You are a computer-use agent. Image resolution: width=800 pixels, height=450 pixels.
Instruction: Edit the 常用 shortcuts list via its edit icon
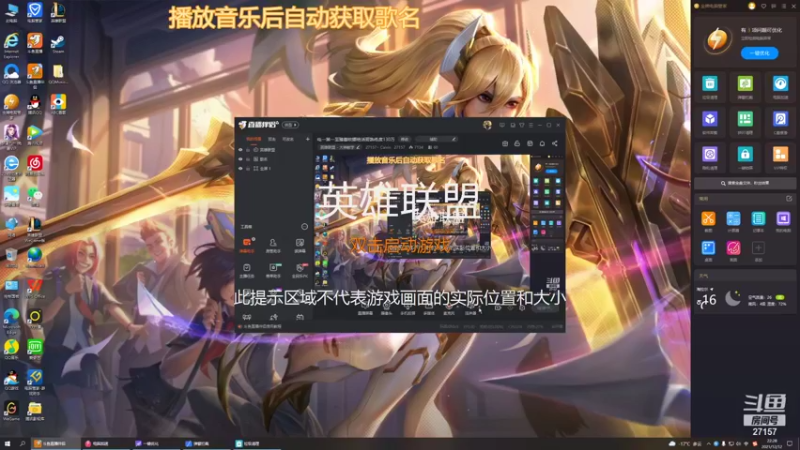789,198
